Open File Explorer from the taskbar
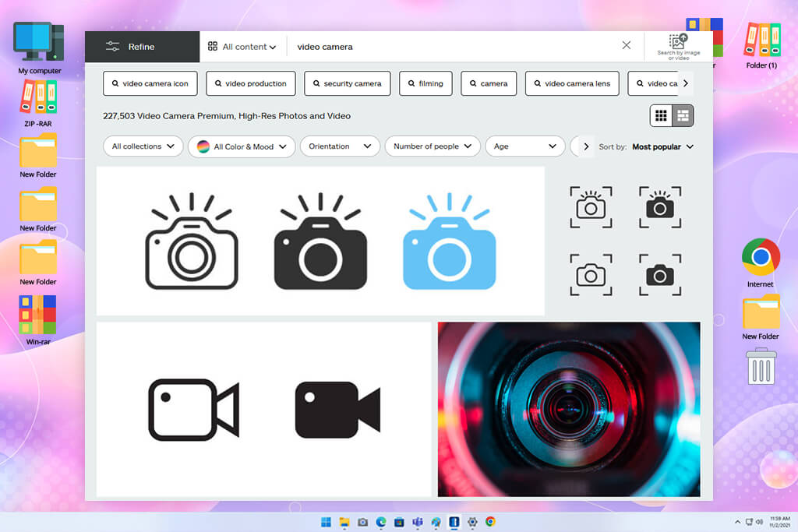This screenshot has height=532, width=798. 344,522
